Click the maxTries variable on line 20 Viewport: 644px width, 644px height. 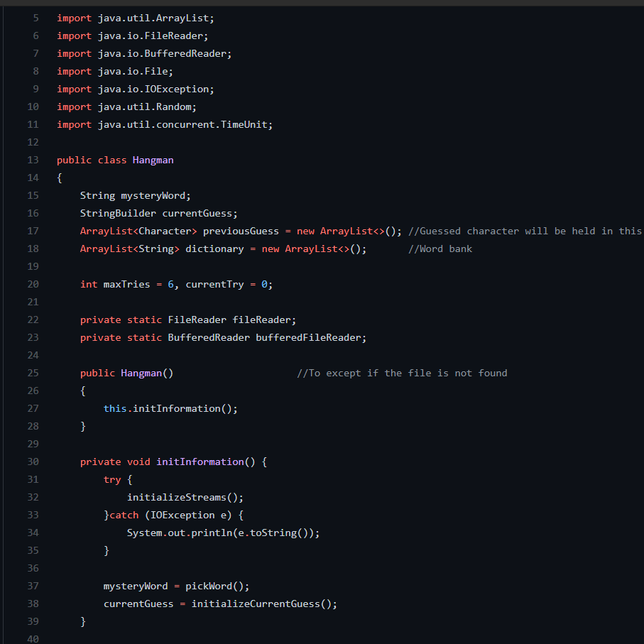pos(128,284)
